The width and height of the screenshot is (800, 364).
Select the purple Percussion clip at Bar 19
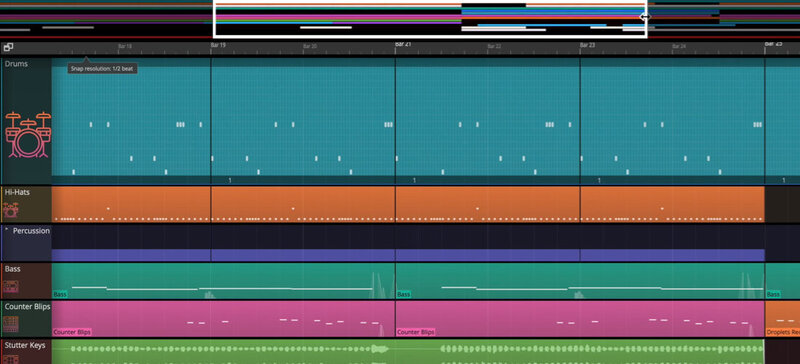303,255
